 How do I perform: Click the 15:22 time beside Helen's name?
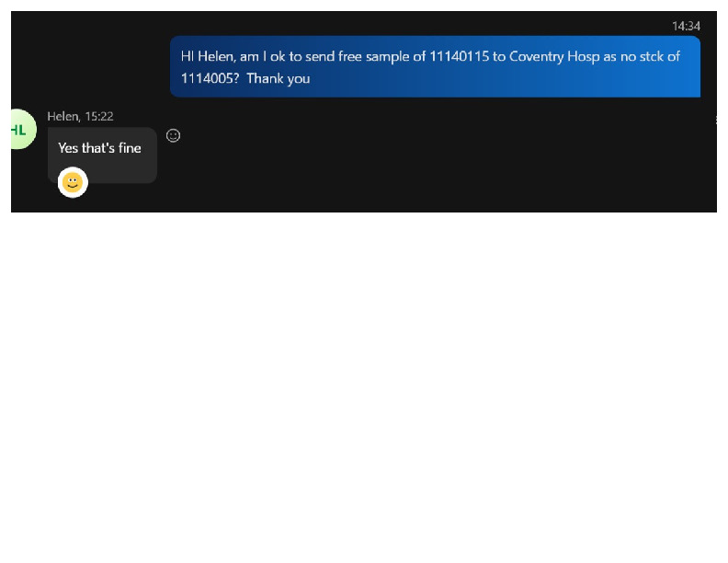click(x=99, y=117)
